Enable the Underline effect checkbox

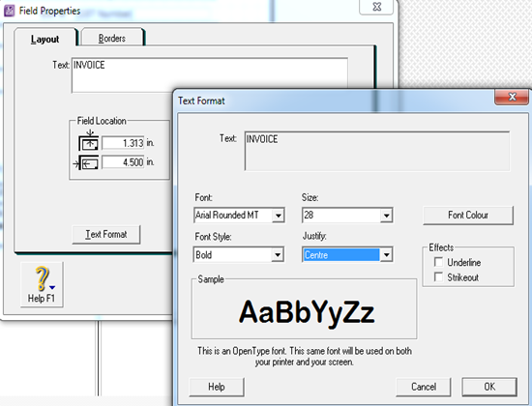[438, 262]
